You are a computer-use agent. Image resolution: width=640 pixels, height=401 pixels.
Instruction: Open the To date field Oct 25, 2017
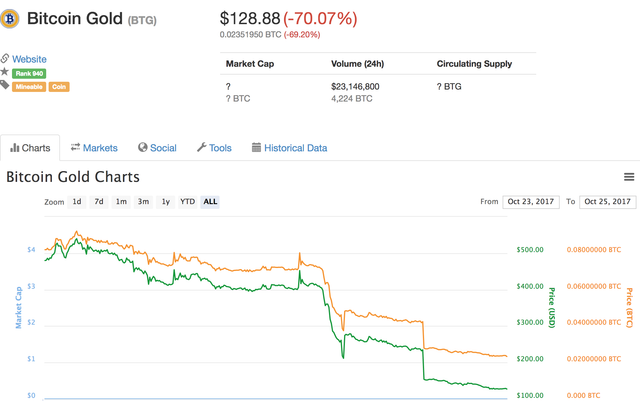point(607,202)
